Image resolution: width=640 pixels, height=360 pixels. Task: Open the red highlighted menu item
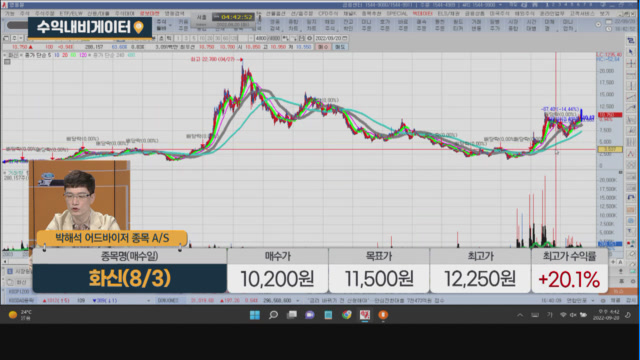149,13
